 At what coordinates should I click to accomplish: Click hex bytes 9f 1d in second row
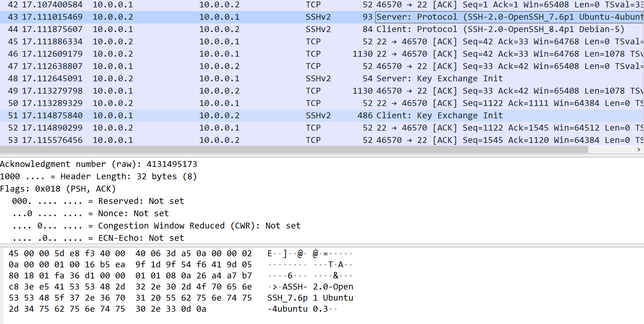(148, 265)
